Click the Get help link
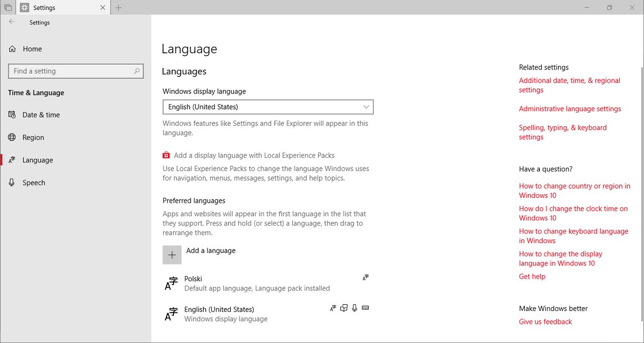Viewport: 644px width, 343px height. tap(532, 277)
